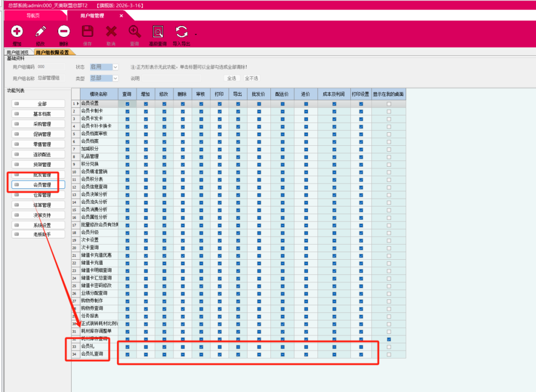Click the 修改 (Edit) pencil icon

coord(41,32)
